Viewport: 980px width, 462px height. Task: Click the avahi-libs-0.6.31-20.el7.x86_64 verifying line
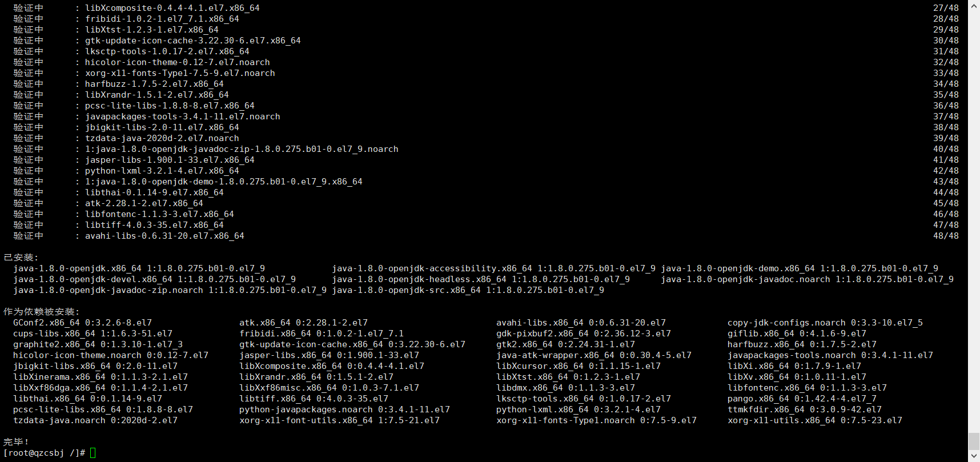pos(164,236)
